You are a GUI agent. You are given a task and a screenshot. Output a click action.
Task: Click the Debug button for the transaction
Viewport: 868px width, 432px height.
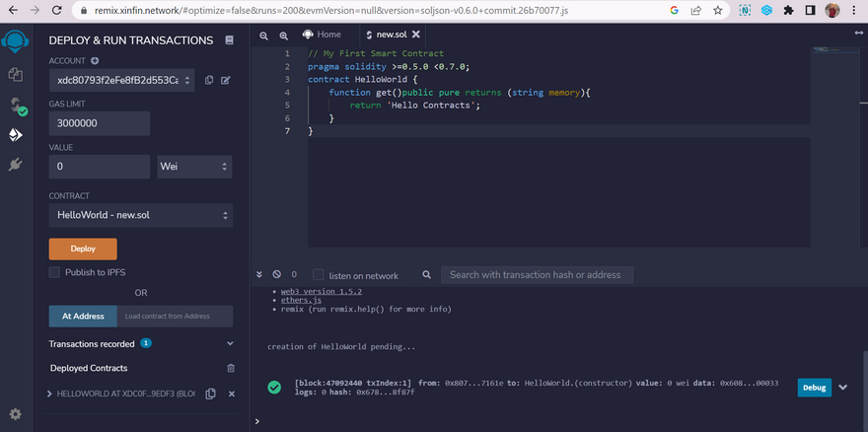pos(814,388)
